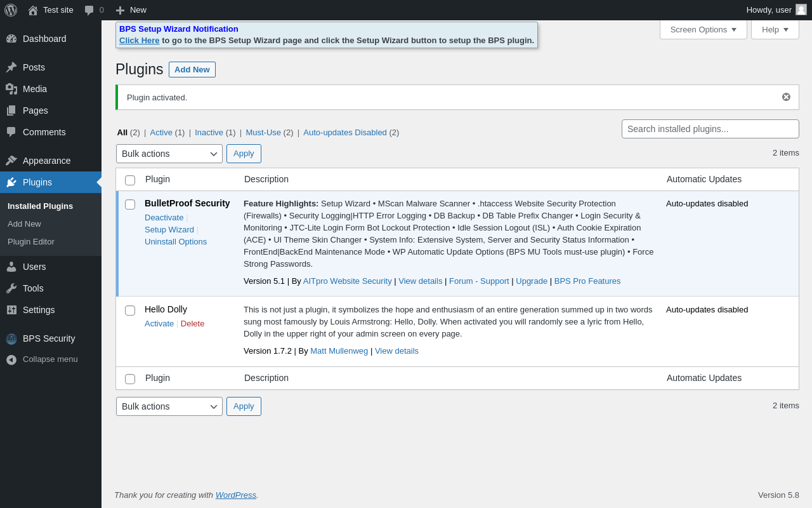This screenshot has height=508, width=812.
Task: Click the WordPress logo icon
Action: [x=11, y=10]
